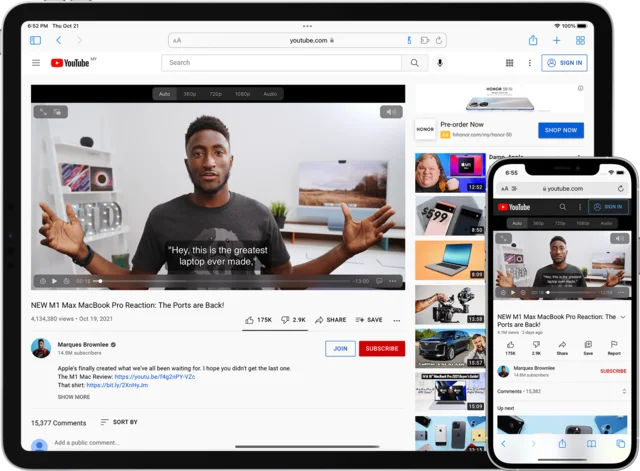Click the search magnifier button on iPad YouTube
The width and height of the screenshot is (640, 471).
(415, 63)
